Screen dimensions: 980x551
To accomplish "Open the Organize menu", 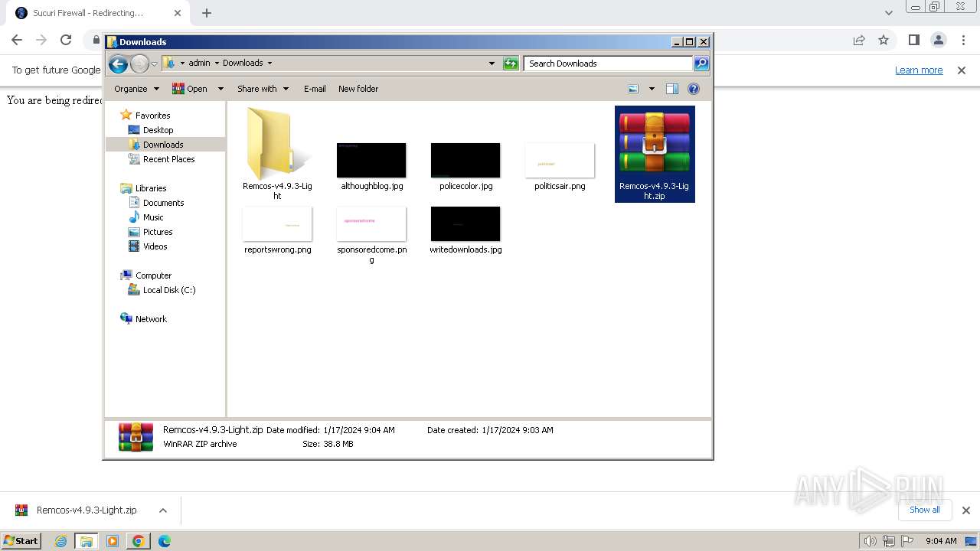I will pos(136,89).
